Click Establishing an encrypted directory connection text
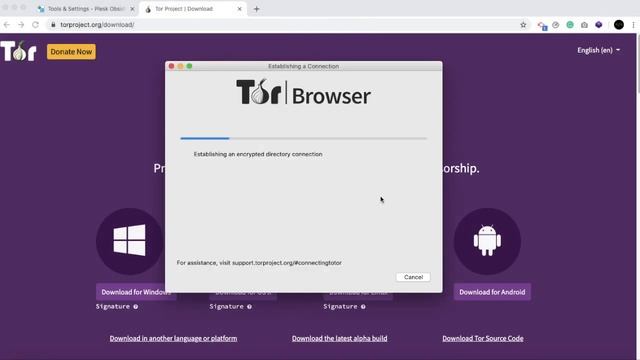The image size is (640, 360). click(x=258, y=154)
